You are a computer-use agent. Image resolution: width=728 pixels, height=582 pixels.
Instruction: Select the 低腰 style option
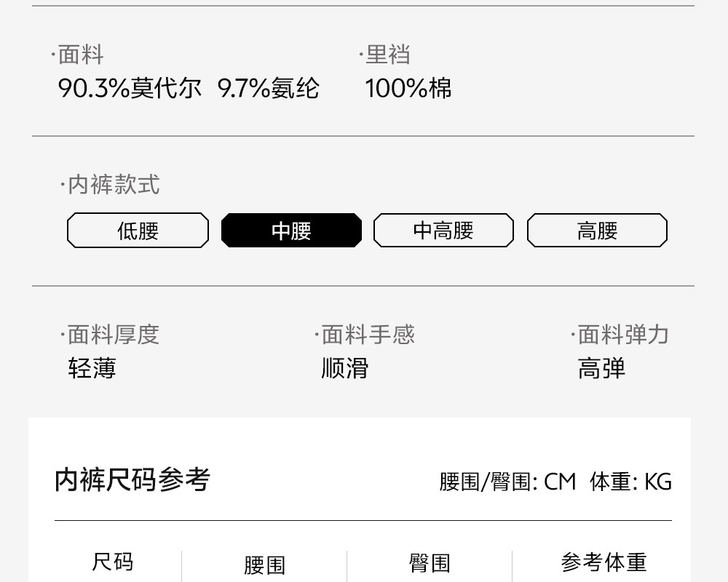[138, 231]
